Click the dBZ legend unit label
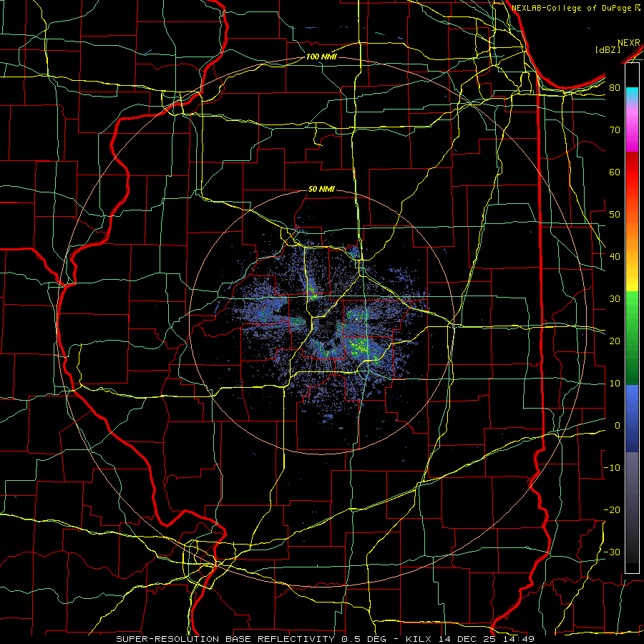The height and width of the screenshot is (644, 644). click(x=608, y=49)
